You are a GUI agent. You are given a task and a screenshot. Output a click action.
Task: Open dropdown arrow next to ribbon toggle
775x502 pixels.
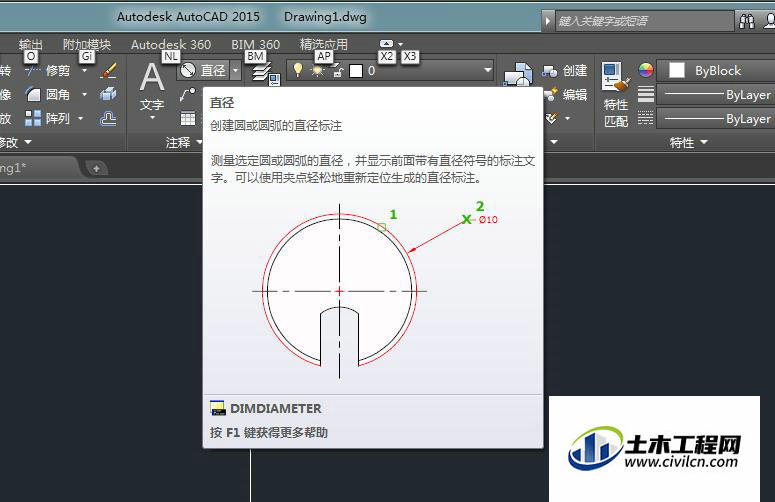click(400, 43)
